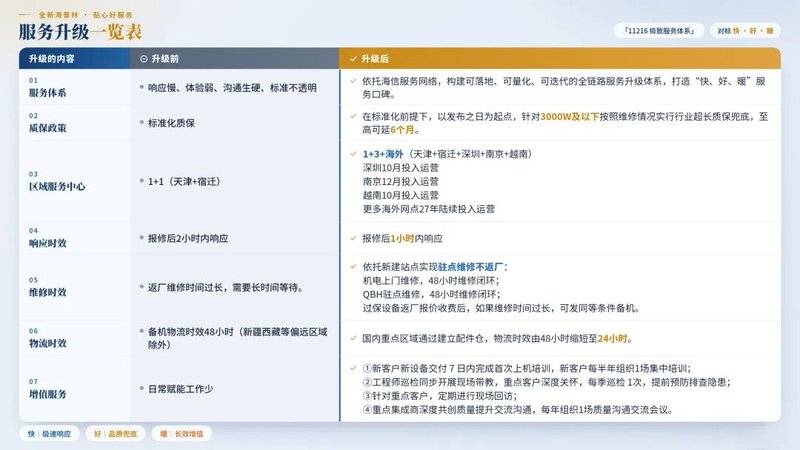Screen dimensions: 800x450
Task: Select row label 03 区域服务中心
Action: tap(57, 181)
